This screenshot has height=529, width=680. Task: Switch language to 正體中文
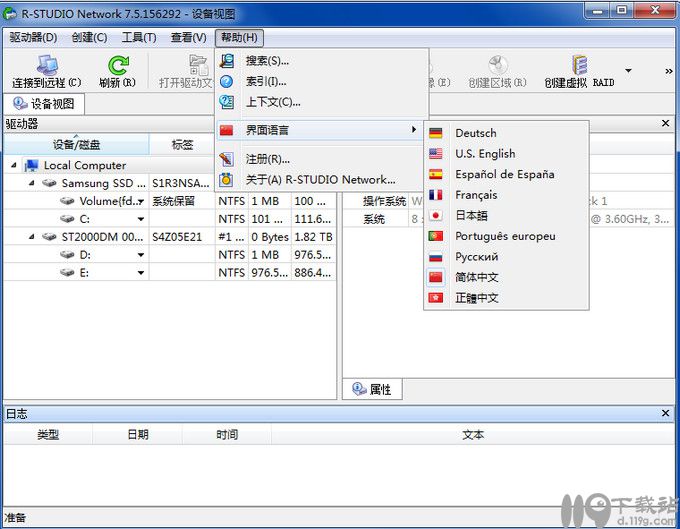[506, 298]
